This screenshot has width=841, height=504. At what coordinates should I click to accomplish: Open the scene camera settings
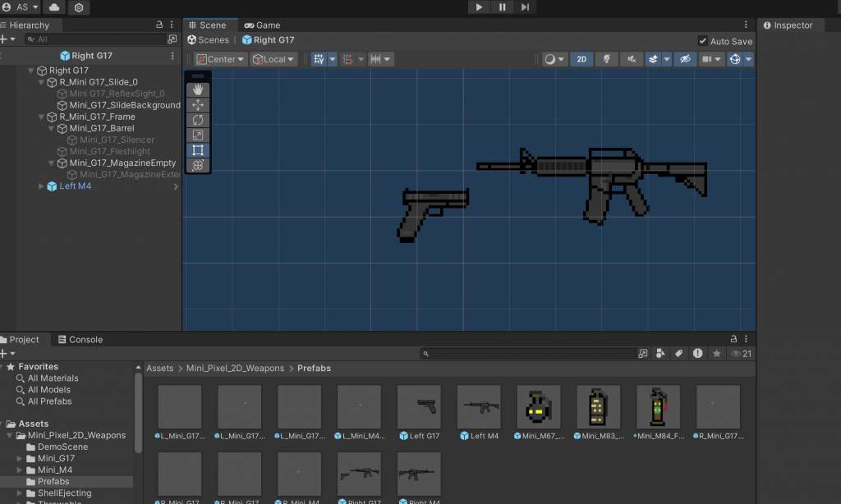point(711,59)
